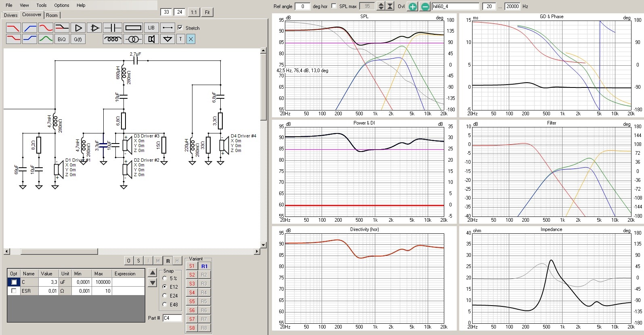Select the black-and-red step filter icon
This screenshot has height=335, width=644.
click(62, 28)
